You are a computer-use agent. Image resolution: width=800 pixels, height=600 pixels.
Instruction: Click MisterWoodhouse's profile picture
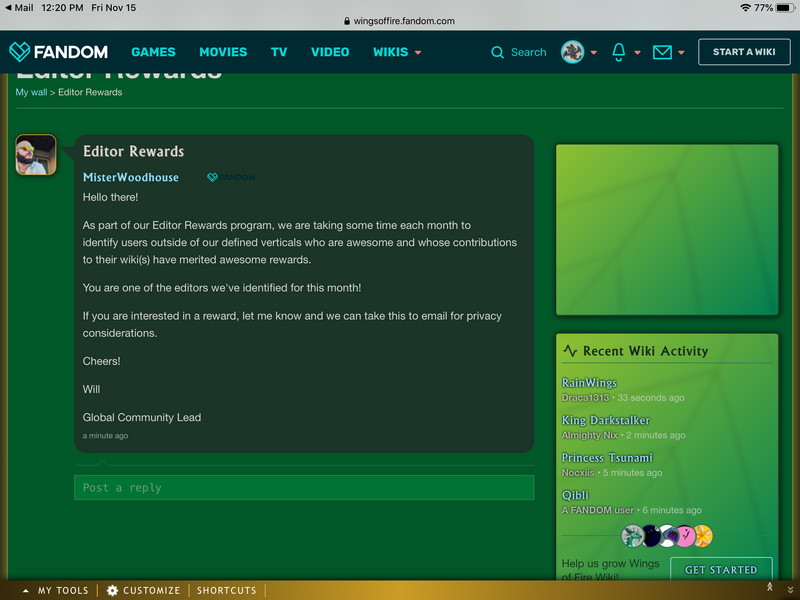(36, 155)
